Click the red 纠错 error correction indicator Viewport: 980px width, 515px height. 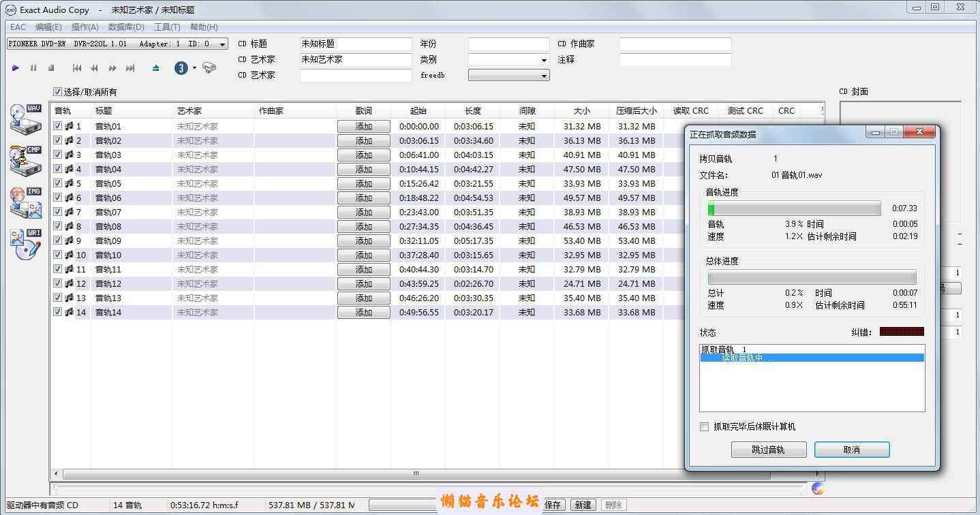(902, 332)
